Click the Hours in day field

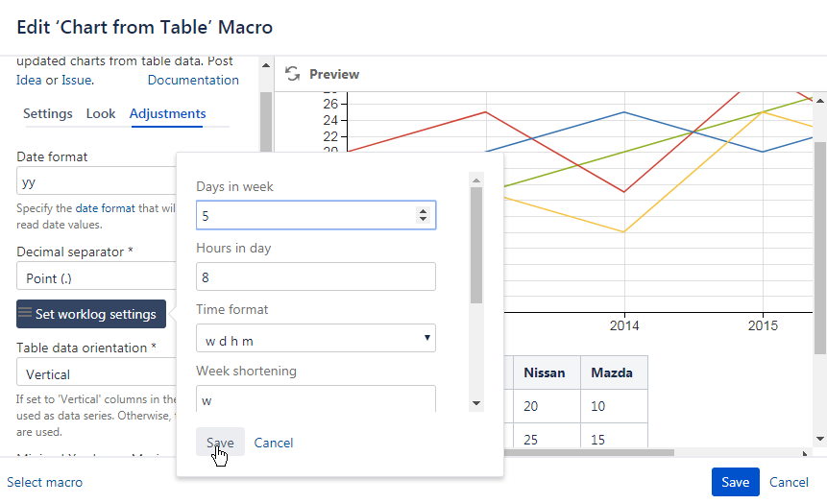pyautogui.click(x=315, y=277)
